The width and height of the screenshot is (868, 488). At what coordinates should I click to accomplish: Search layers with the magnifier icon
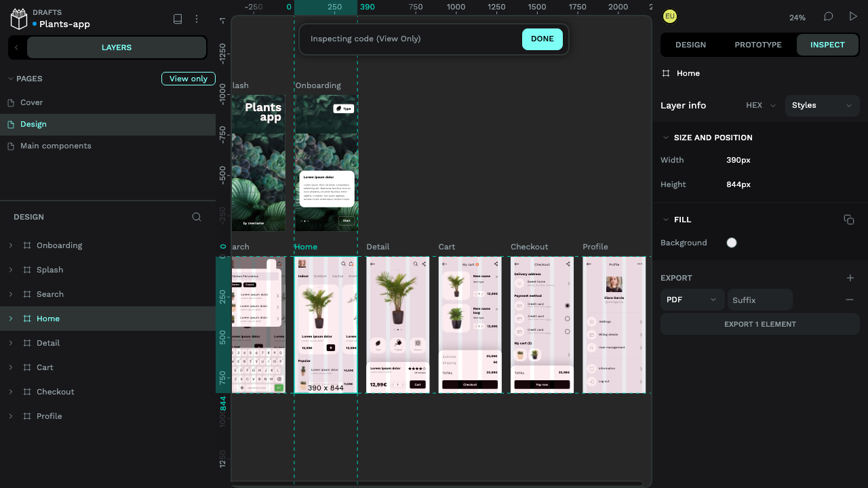(x=197, y=217)
